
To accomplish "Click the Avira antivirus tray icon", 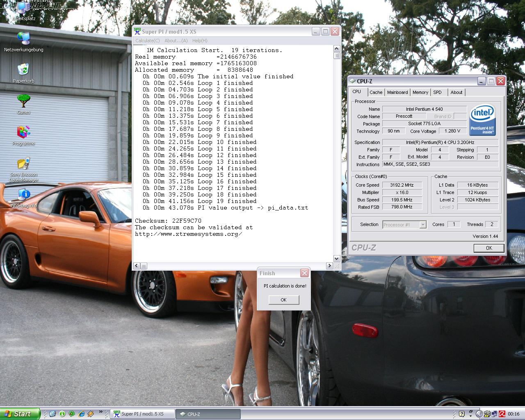I will [502, 414].
